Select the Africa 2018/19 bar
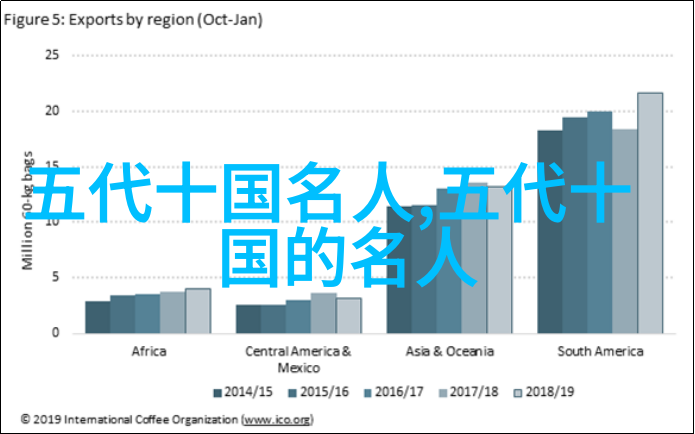 198,311
